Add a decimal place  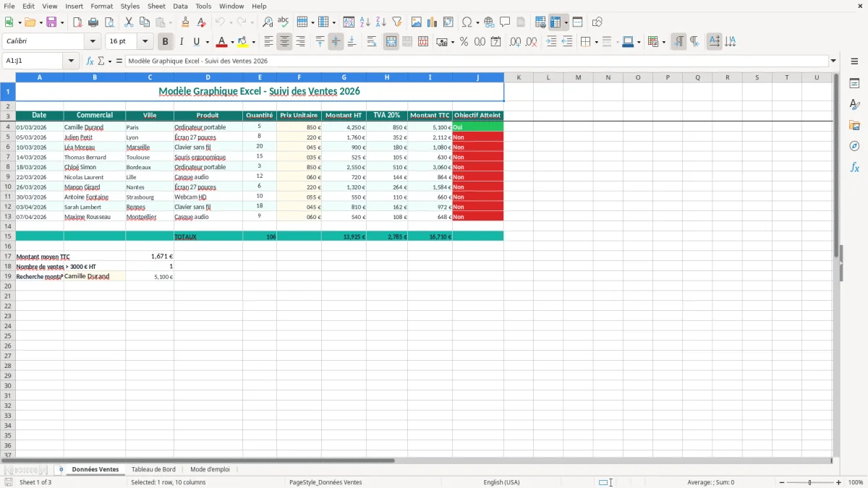coord(515,42)
